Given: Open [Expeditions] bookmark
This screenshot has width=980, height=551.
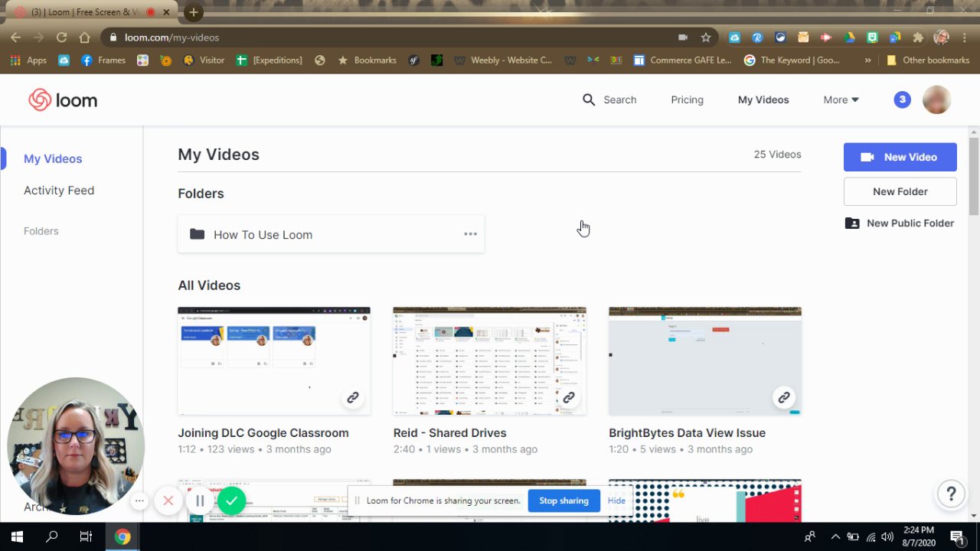Looking at the screenshot, I should tap(269, 60).
